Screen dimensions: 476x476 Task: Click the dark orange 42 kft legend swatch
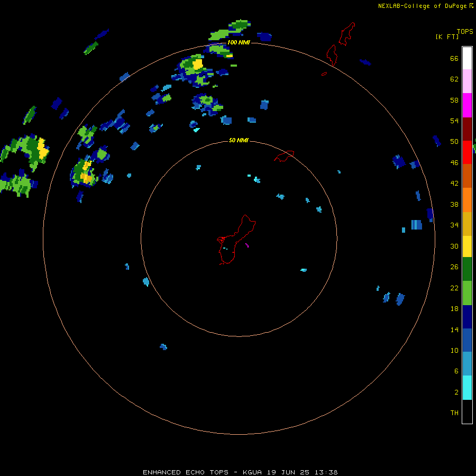click(x=467, y=176)
